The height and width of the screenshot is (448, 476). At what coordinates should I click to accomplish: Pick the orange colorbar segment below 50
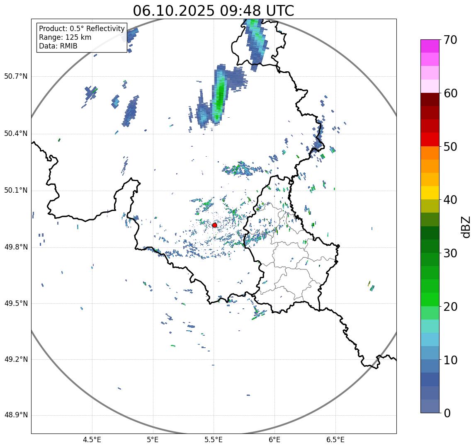click(x=430, y=153)
